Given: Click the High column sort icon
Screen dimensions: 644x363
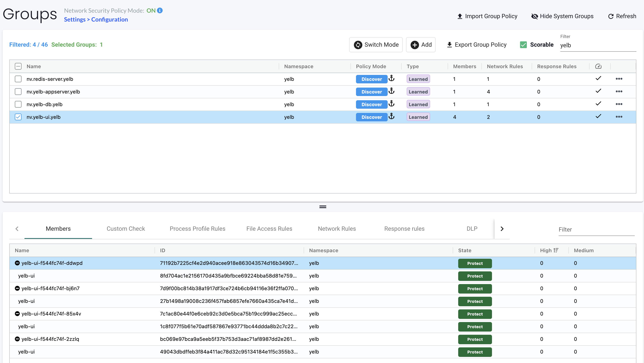Looking at the screenshot, I should pyautogui.click(x=556, y=250).
